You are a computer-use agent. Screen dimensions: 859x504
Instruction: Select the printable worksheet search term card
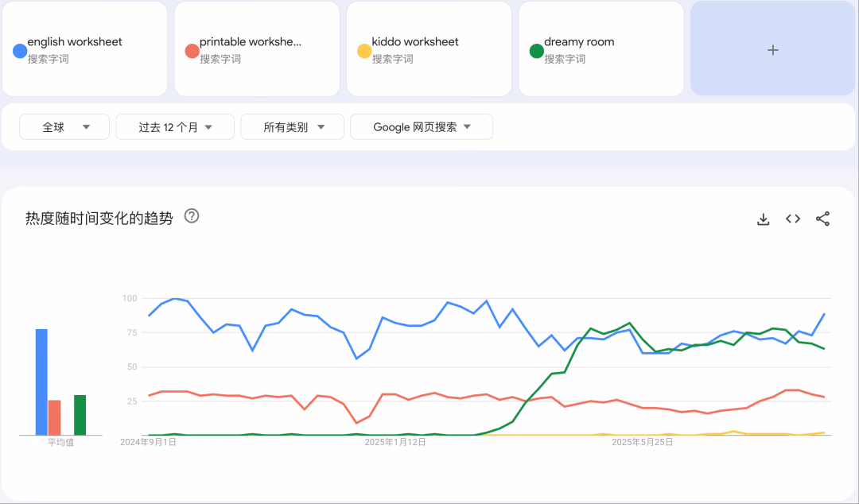[257, 49]
